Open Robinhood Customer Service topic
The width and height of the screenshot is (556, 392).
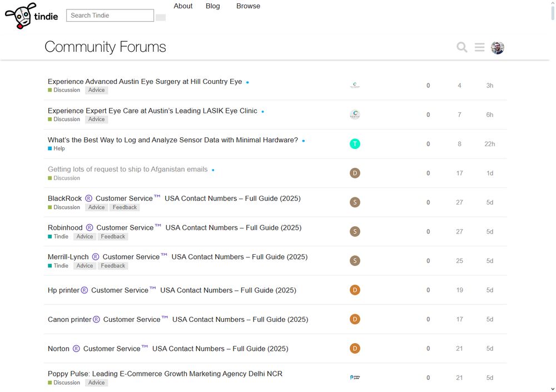tap(175, 228)
